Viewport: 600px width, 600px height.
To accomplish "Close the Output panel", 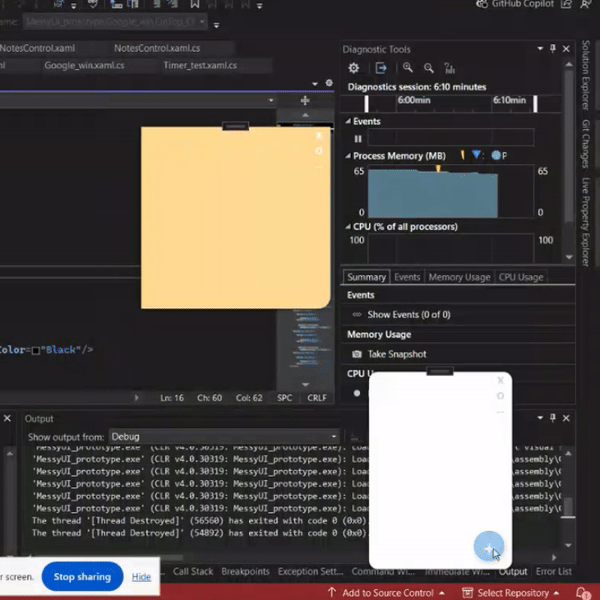I will tap(566, 418).
